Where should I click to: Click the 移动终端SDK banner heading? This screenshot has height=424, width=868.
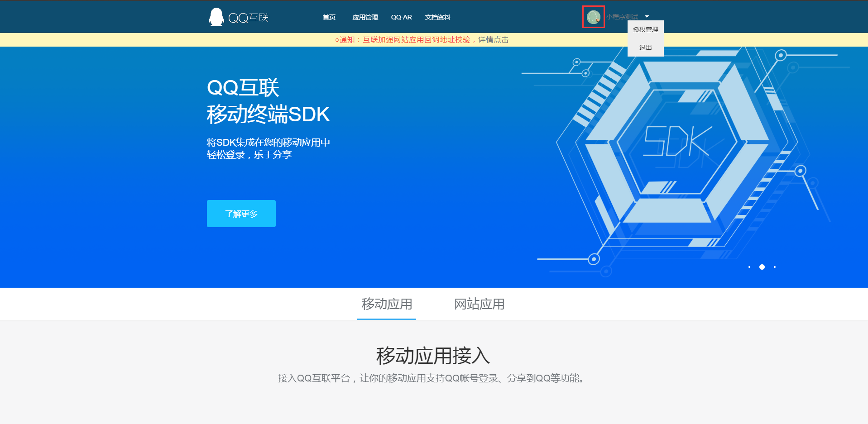pos(269,114)
